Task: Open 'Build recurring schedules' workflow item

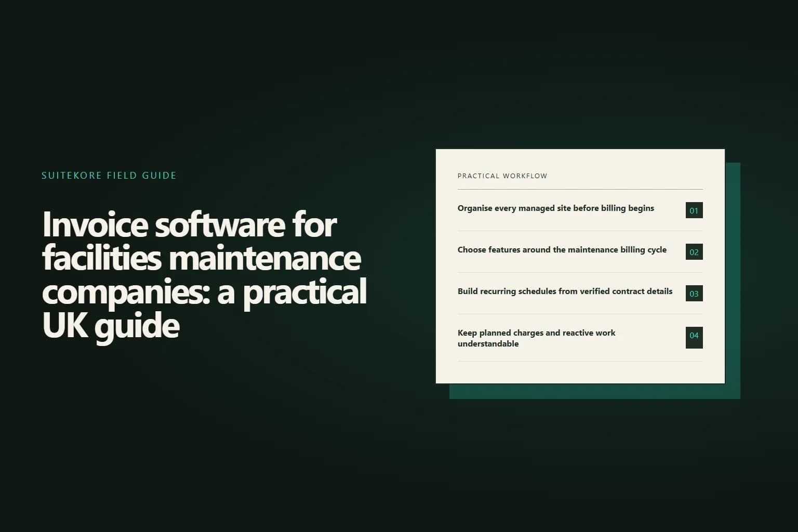Action: click(x=580, y=294)
